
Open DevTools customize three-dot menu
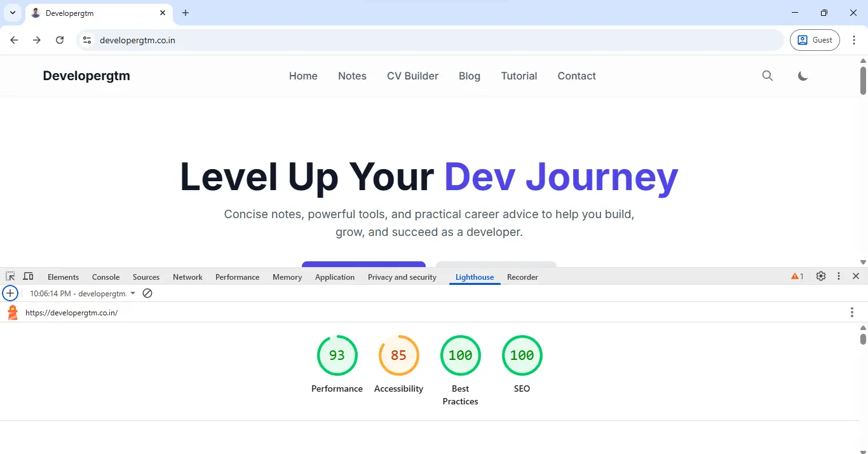[839, 277]
